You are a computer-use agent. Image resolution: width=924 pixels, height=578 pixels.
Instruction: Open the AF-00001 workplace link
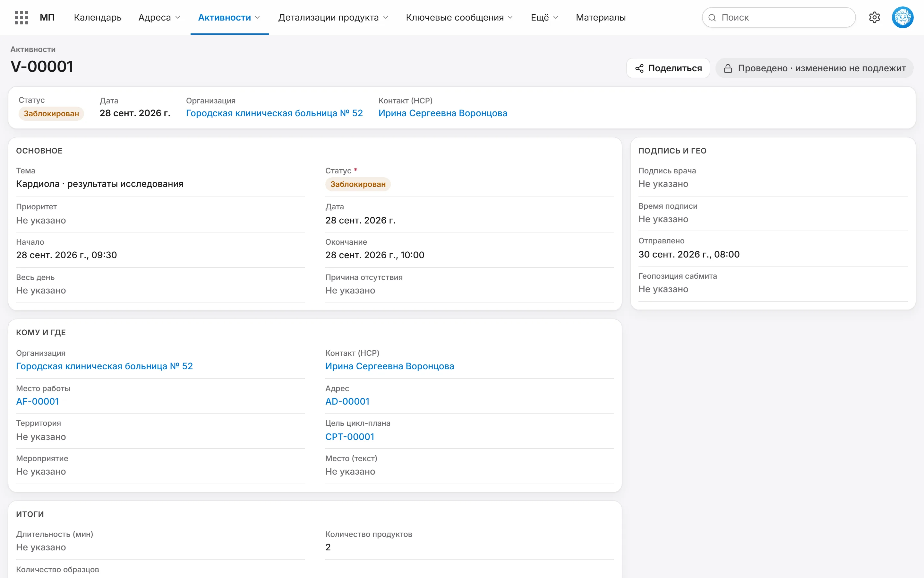coord(38,401)
